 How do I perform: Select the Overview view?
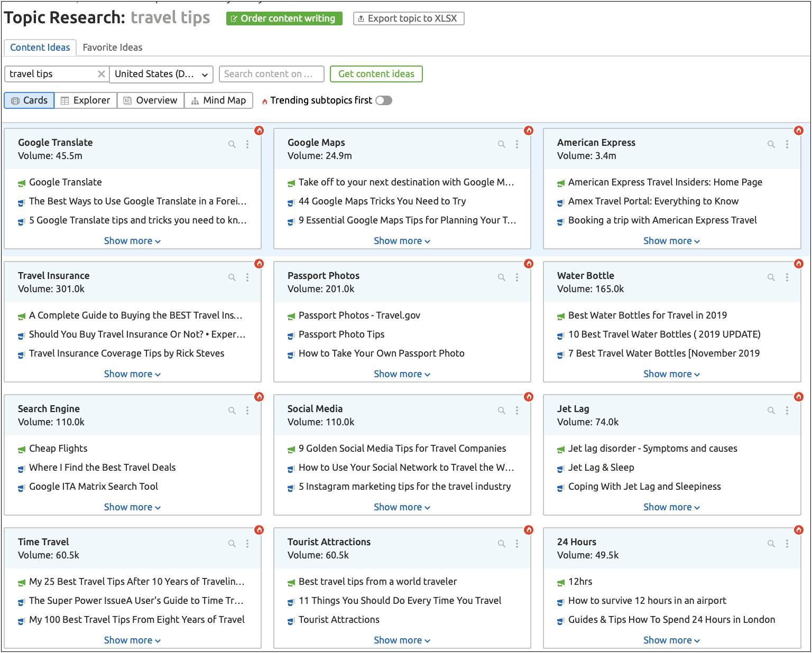tap(151, 100)
